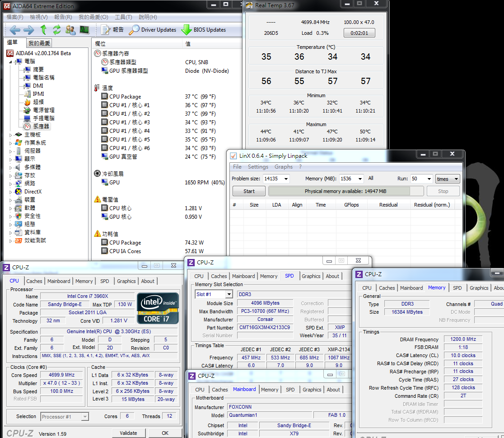Open LinX Problem size dropdown

tap(286, 179)
